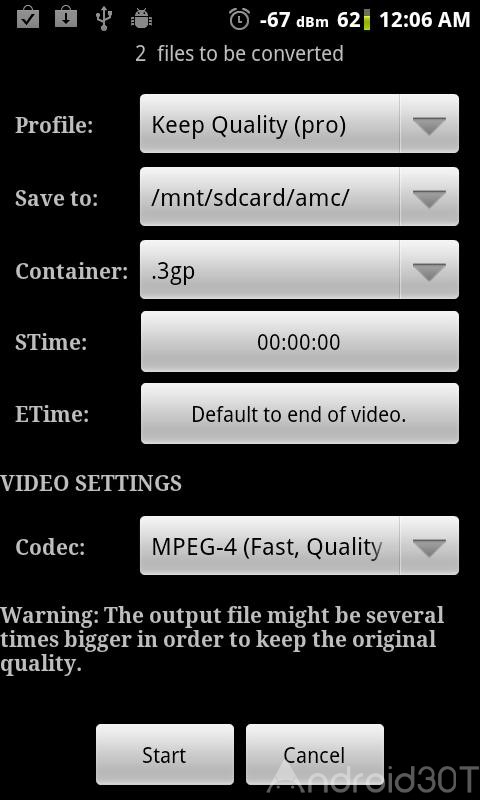
Task: Tap the download bag notification icon
Action: 66,19
